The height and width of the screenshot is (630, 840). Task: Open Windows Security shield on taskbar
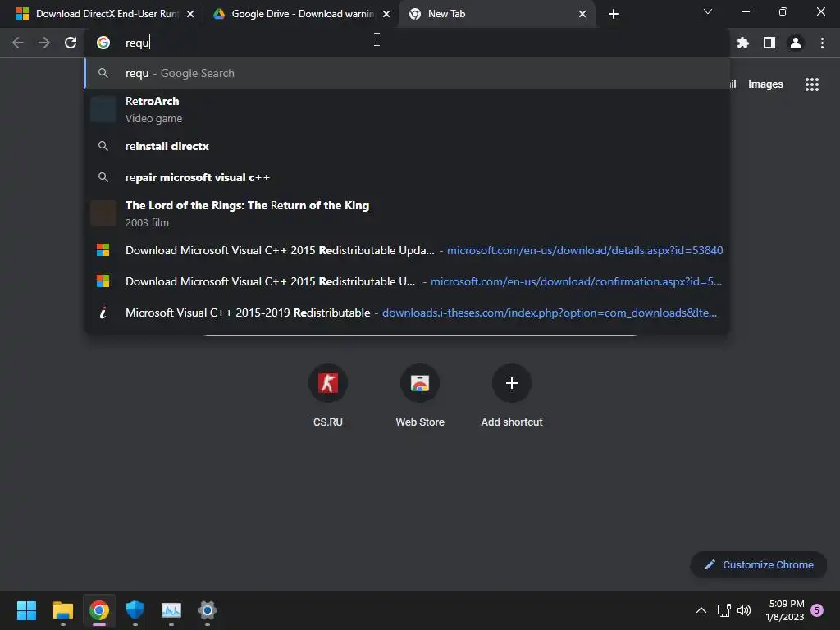coord(135,610)
